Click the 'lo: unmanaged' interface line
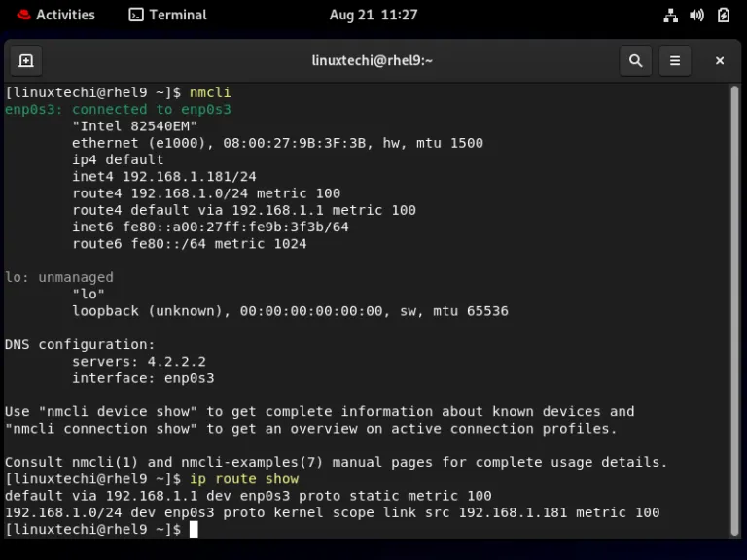747x560 pixels. coord(58,277)
